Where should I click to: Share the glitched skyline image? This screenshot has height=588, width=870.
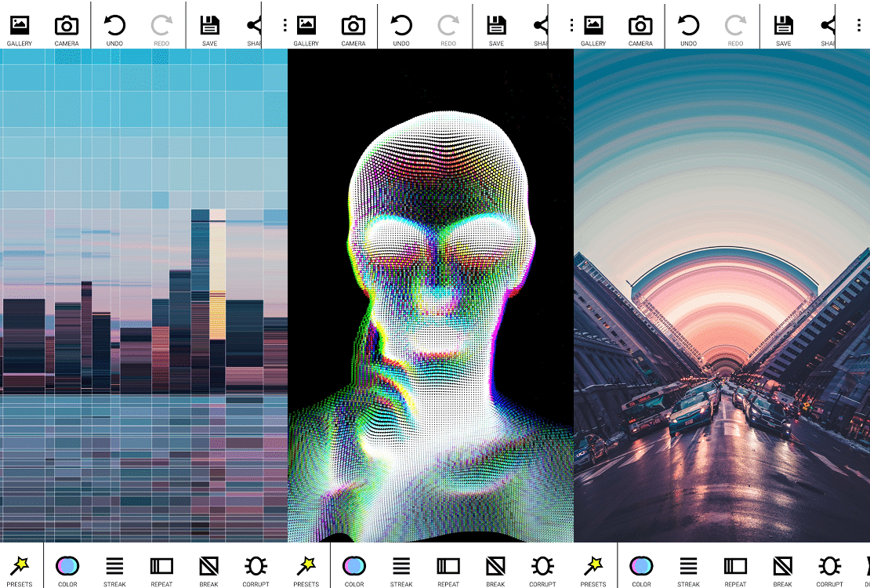254,31
